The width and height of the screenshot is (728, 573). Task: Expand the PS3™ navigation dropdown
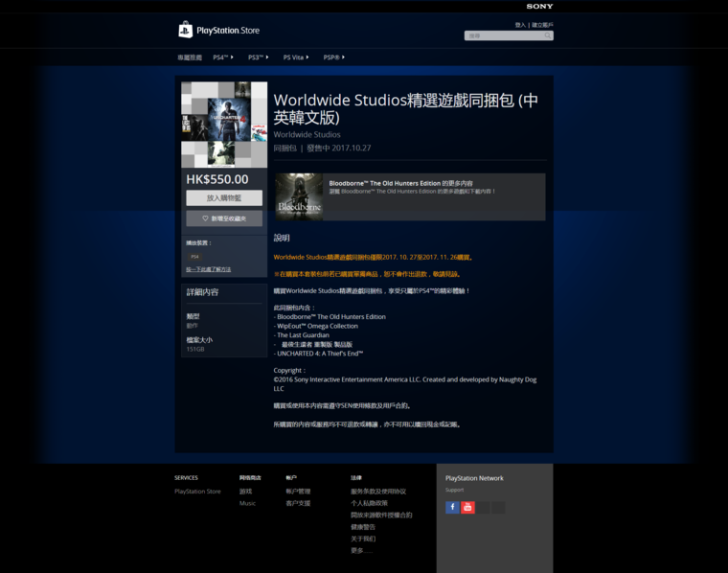(258, 57)
